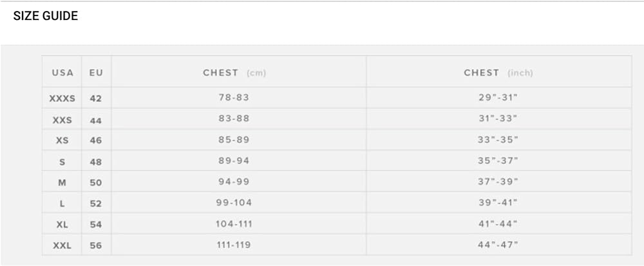Click EU size 48 cell
Image resolution: width=644 pixels, height=266 pixels.
[96, 162]
